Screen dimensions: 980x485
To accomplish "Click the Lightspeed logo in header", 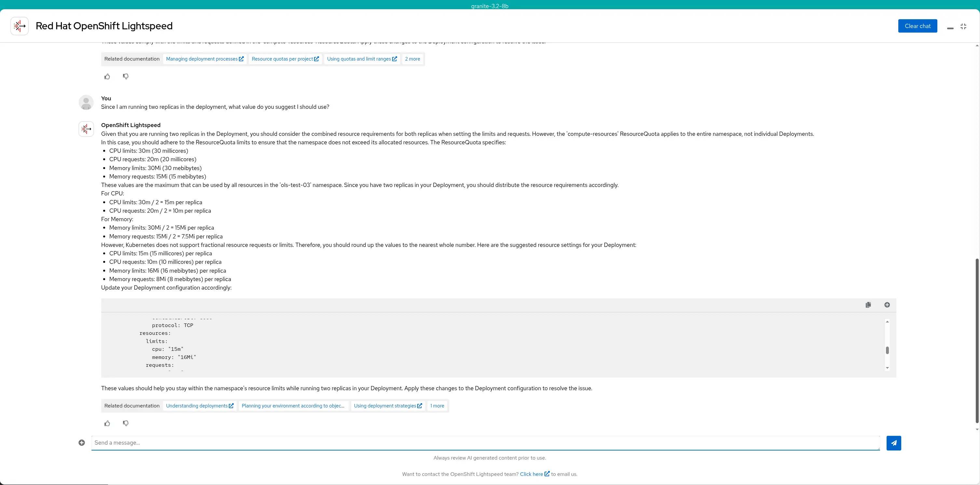I will [x=20, y=26].
